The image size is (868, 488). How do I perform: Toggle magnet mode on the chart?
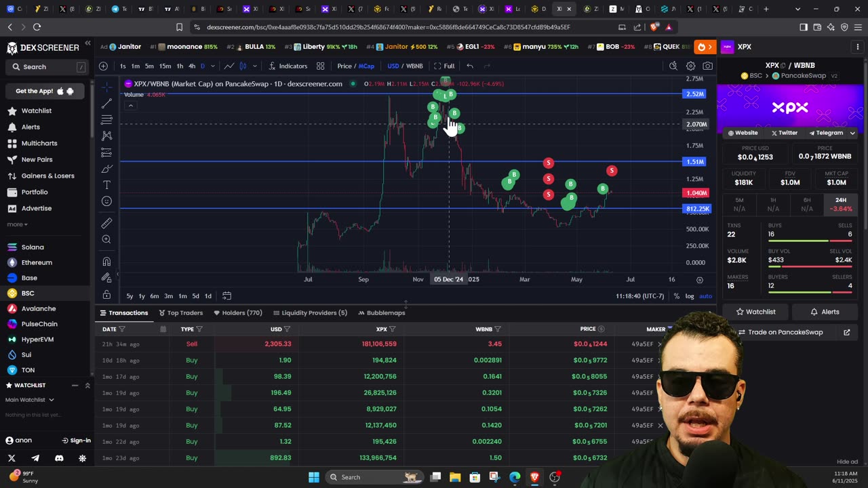106,262
